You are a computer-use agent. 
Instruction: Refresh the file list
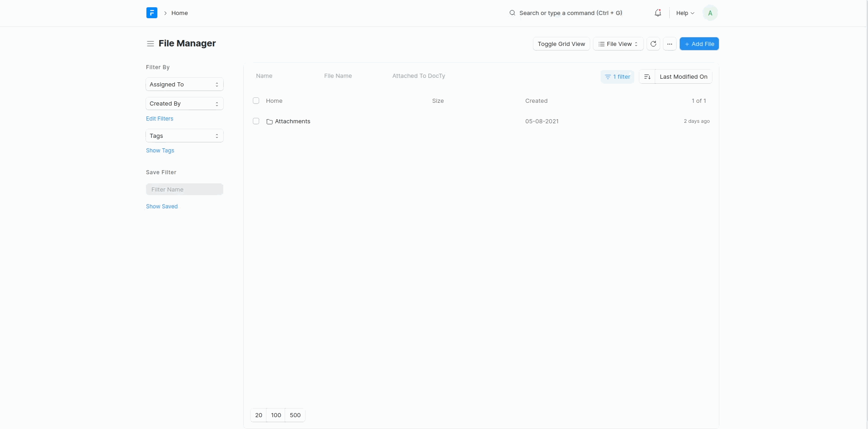pos(653,44)
